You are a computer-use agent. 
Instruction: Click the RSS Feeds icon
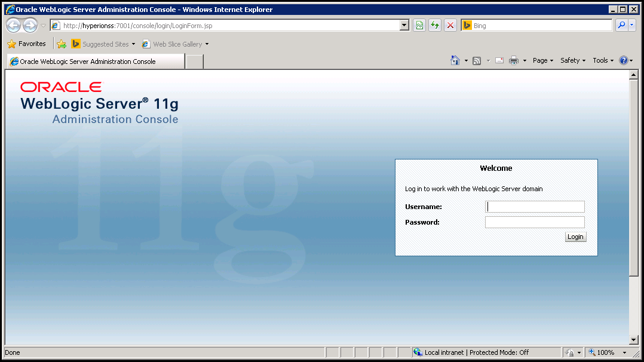tap(477, 61)
